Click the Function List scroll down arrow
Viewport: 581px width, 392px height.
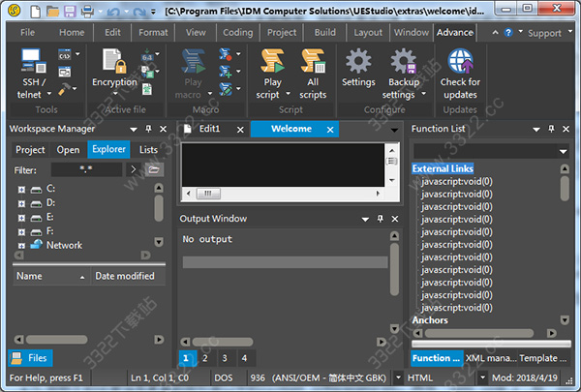565,320
